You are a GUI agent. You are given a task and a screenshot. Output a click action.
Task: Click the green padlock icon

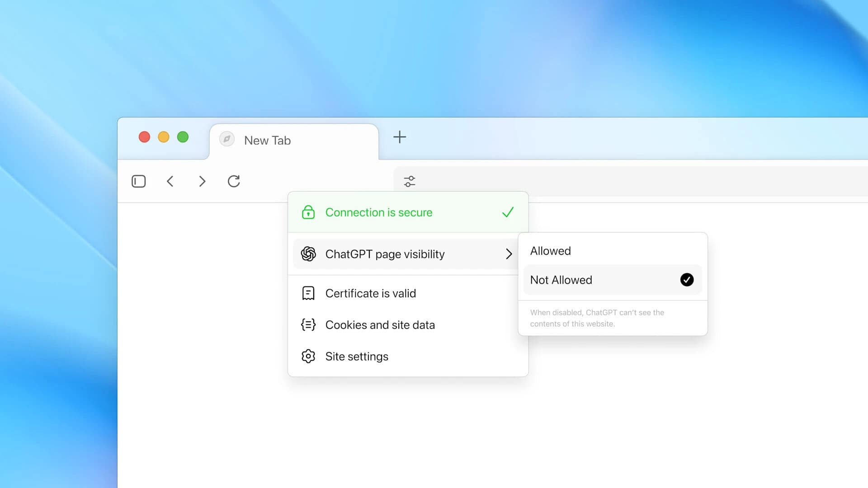(308, 212)
